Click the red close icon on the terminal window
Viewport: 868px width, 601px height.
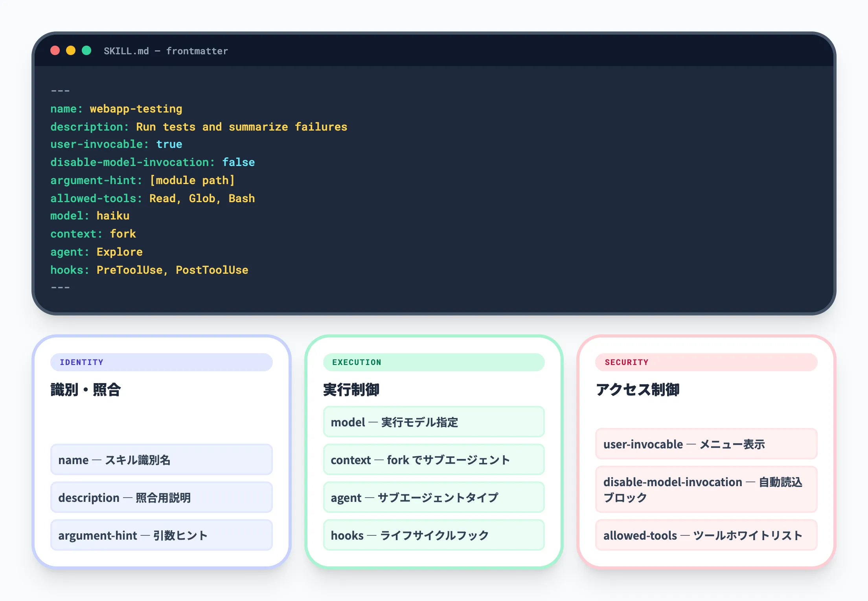click(x=55, y=50)
